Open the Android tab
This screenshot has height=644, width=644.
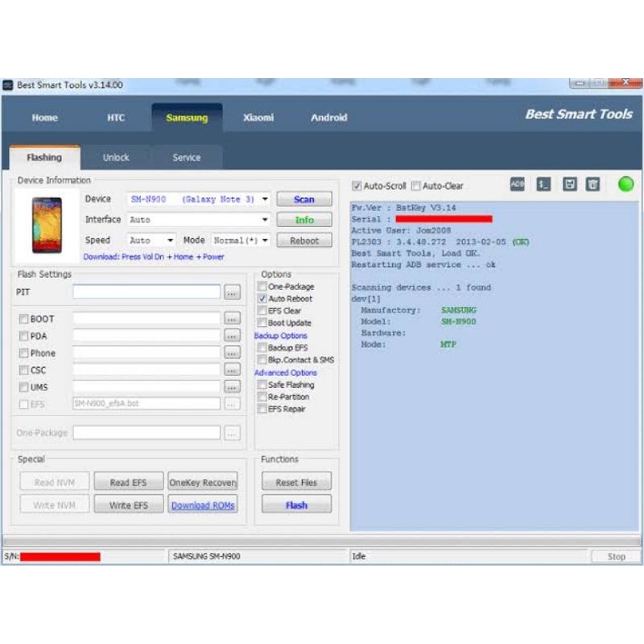click(329, 118)
